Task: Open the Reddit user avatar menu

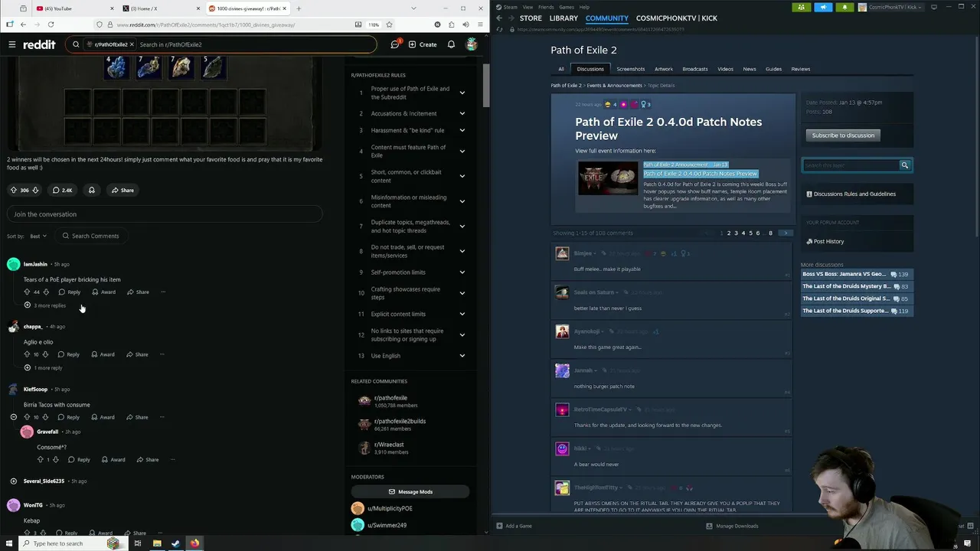Action: (472, 44)
